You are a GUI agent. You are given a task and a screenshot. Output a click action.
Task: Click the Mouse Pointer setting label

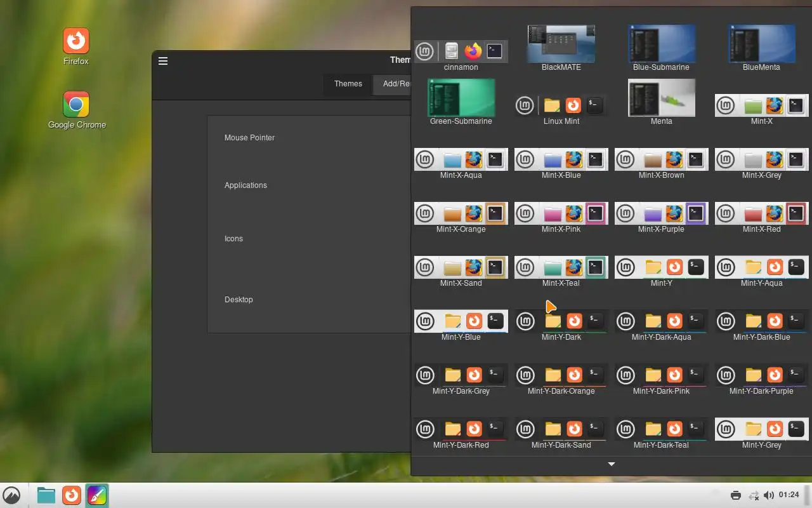click(249, 138)
